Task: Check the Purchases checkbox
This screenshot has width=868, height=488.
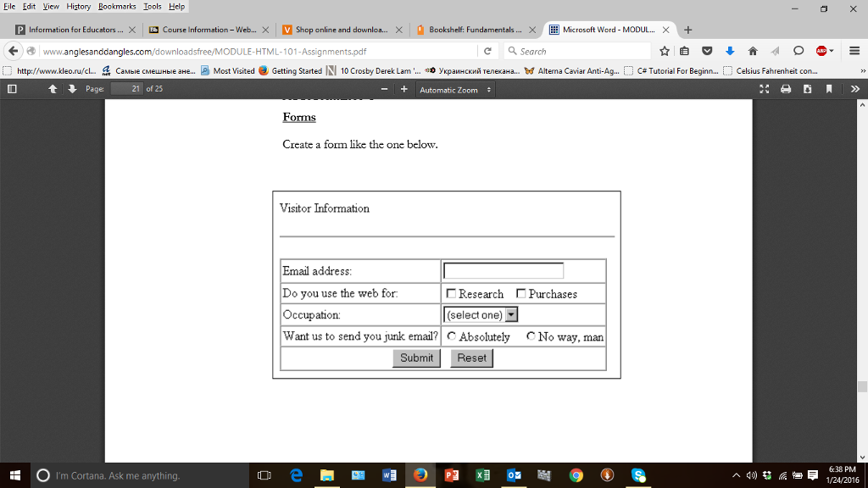Action: [x=520, y=293]
